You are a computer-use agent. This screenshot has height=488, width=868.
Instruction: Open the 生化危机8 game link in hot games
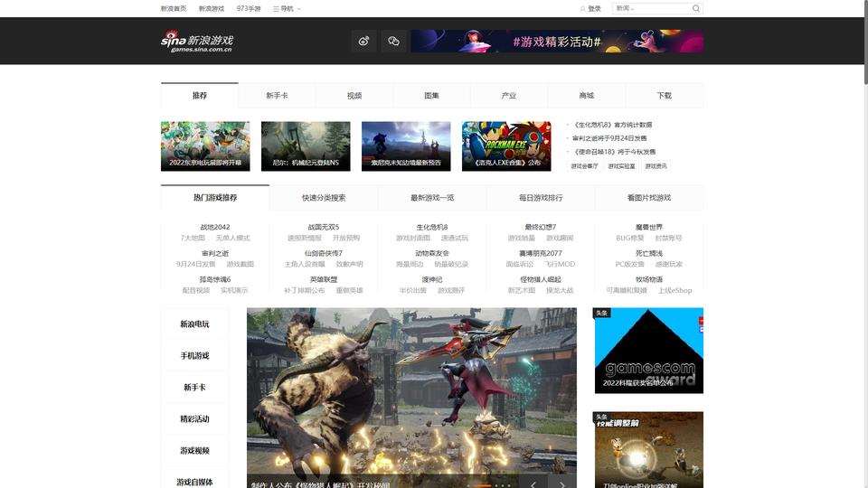(x=432, y=227)
